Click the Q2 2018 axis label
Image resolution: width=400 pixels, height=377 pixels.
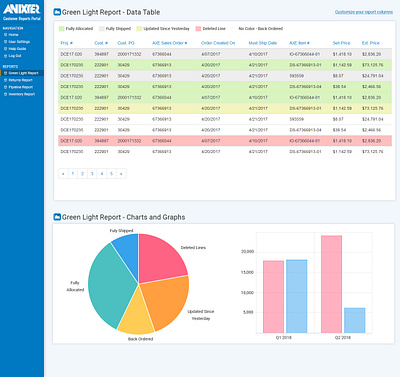[343, 338]
